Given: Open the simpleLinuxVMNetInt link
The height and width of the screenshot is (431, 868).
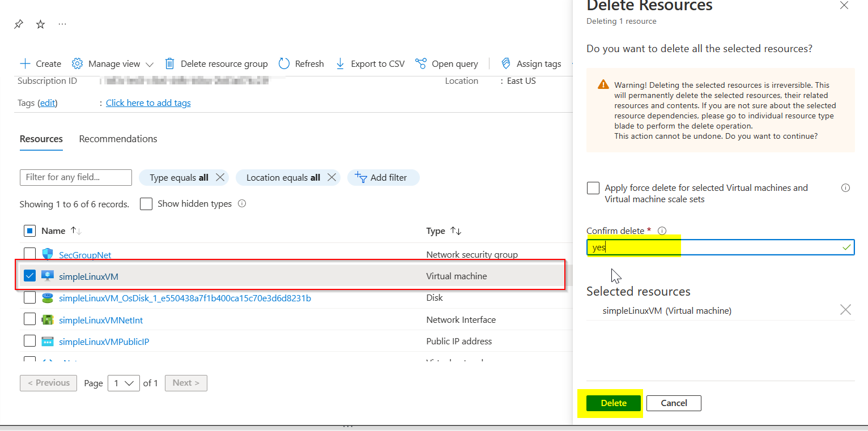Looking at the screenshot, I should pyautogui.click(x=101, y=320).
